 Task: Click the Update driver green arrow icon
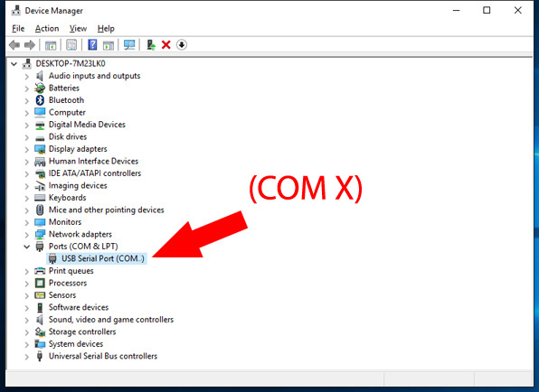coord(151,45)
